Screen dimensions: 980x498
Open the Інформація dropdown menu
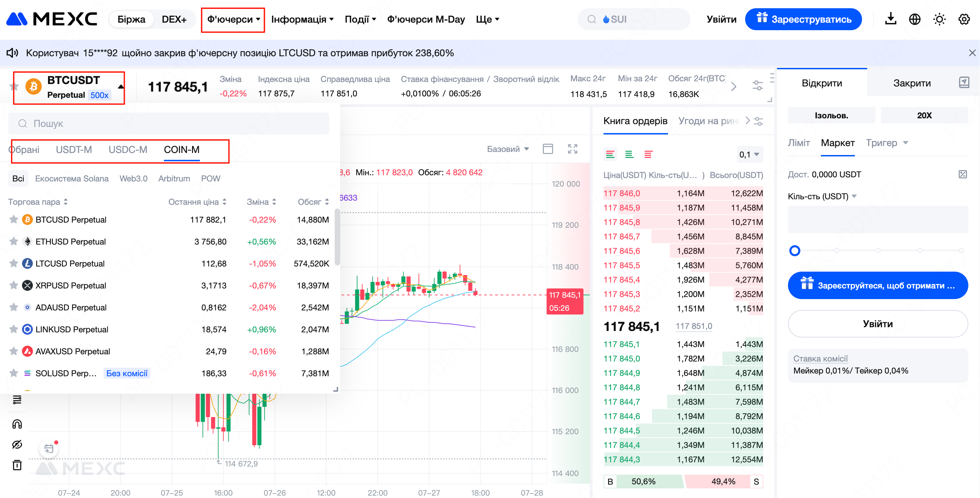pos(302,20)
